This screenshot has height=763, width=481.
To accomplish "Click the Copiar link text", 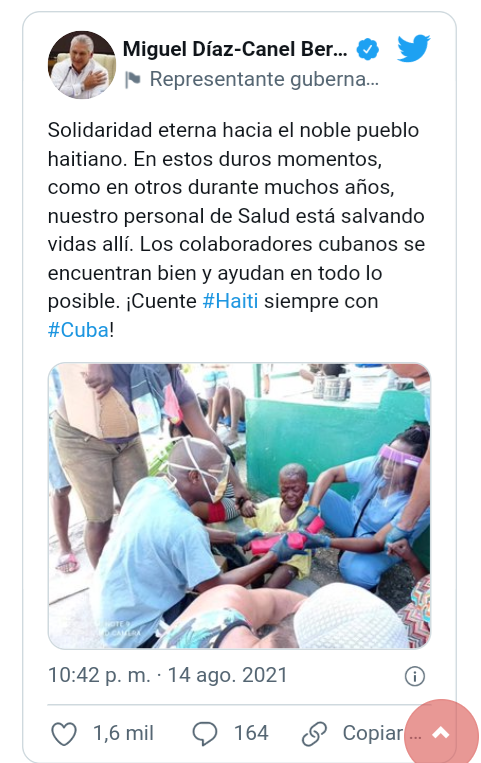I will (373, 733).
